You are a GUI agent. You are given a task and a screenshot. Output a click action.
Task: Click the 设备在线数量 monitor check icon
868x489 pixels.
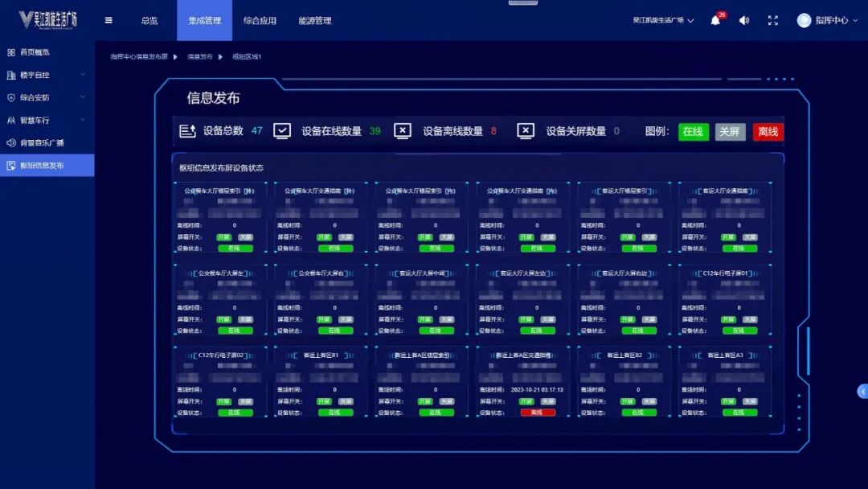(x=281, y=131)
